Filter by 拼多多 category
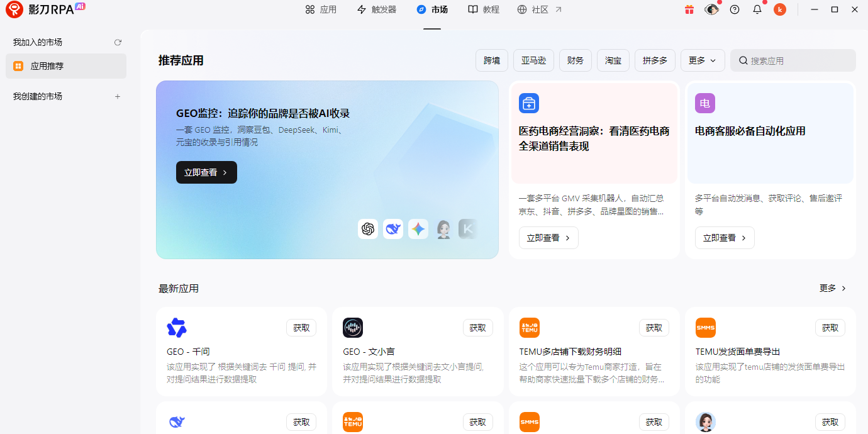This screenshot has width=868, height=434. (x=655, y=60)
